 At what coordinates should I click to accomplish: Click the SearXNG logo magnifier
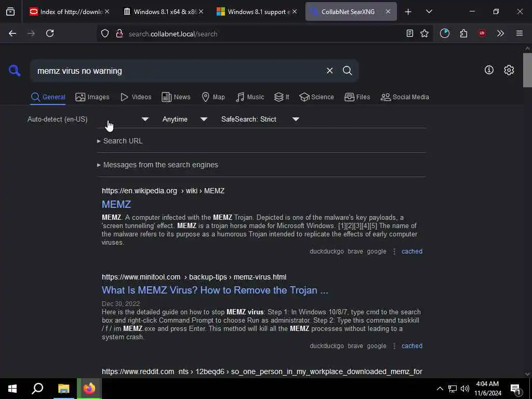15,71
